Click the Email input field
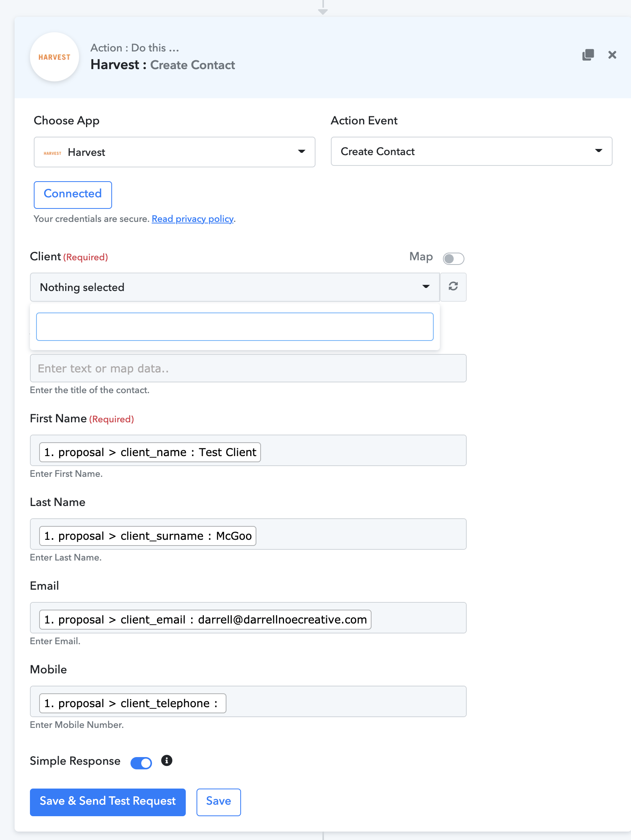631x840 pixels. point(248,618)
